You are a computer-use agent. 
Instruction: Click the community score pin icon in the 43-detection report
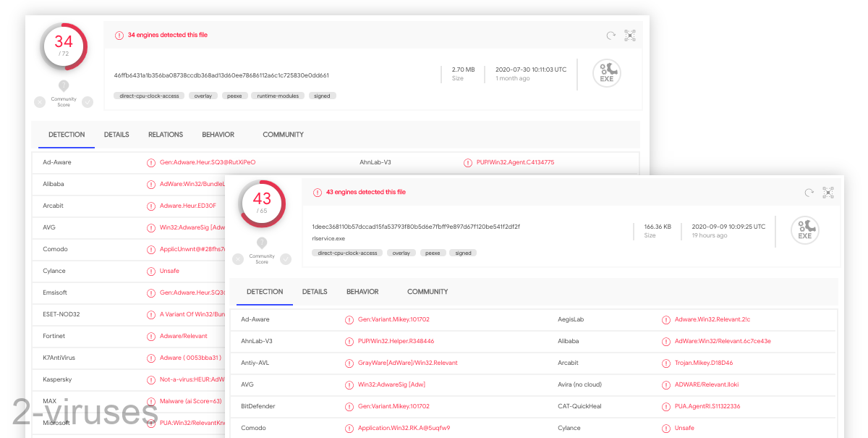pyautogui.click(x=262, y=243)
